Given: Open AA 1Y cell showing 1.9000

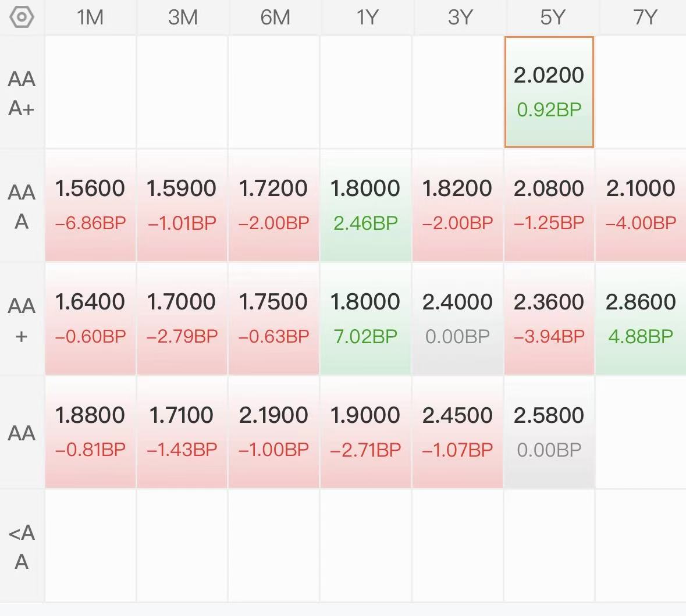Looking at the screenshot, I should point(366,432).
